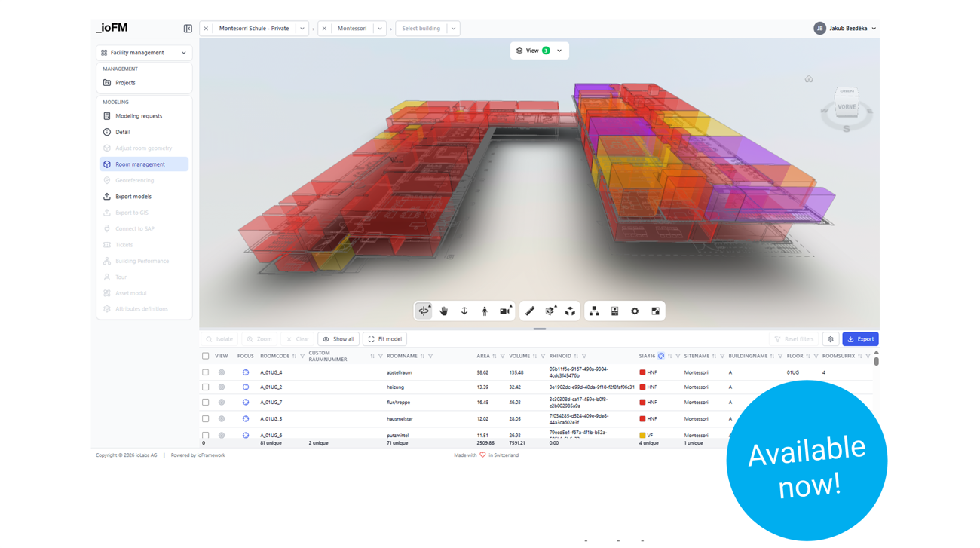Open the viewport settings gear icon

click(x=635, y=310)
